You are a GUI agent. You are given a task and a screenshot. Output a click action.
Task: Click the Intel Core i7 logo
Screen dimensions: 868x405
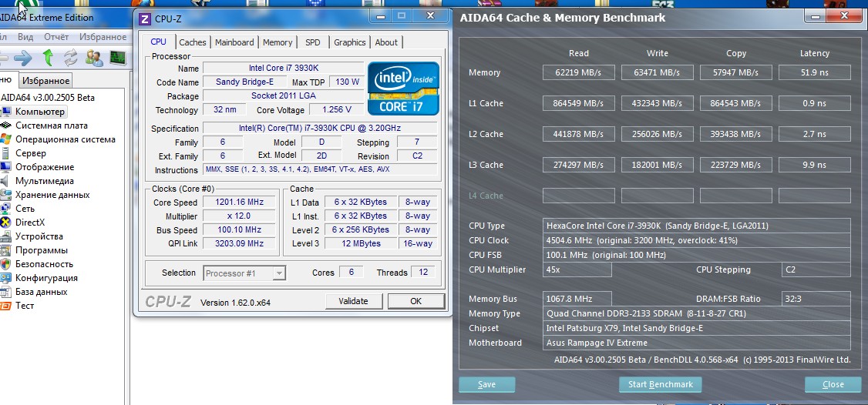[403, 89]
